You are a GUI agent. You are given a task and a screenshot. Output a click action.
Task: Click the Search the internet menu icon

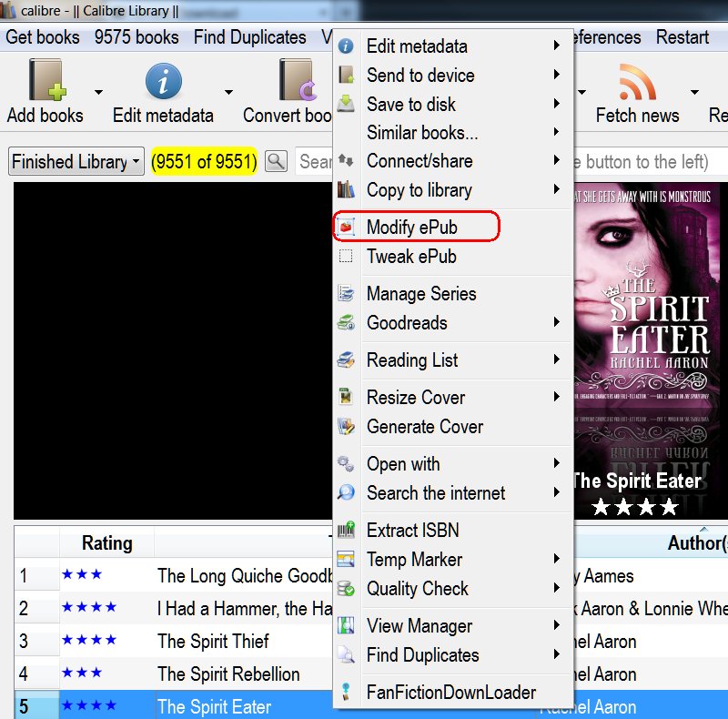[346, 492]
